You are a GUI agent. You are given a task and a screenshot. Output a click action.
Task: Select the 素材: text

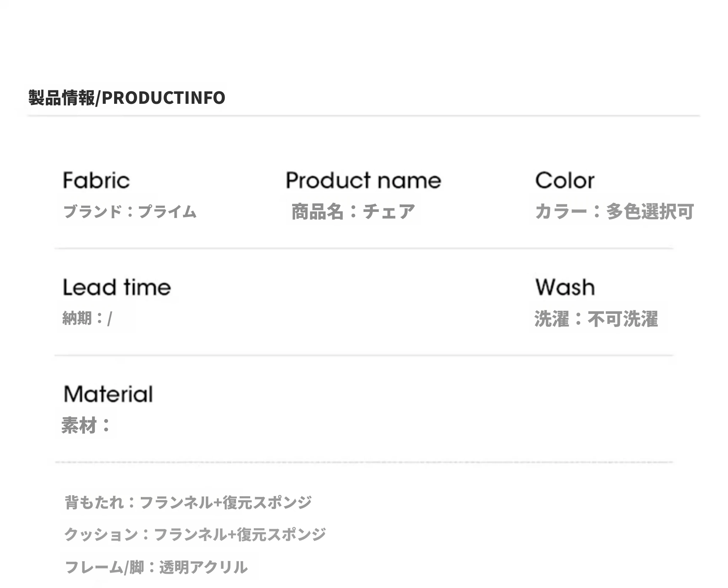86,425
